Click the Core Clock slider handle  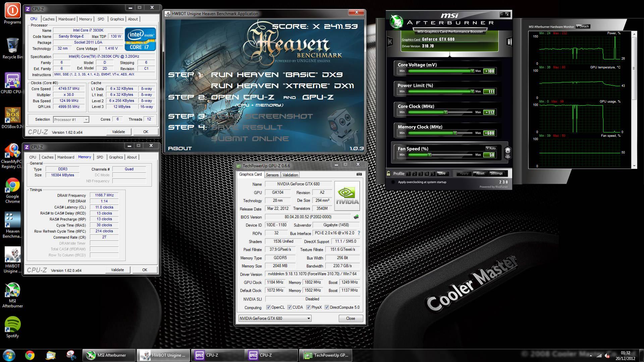(446, 112)
